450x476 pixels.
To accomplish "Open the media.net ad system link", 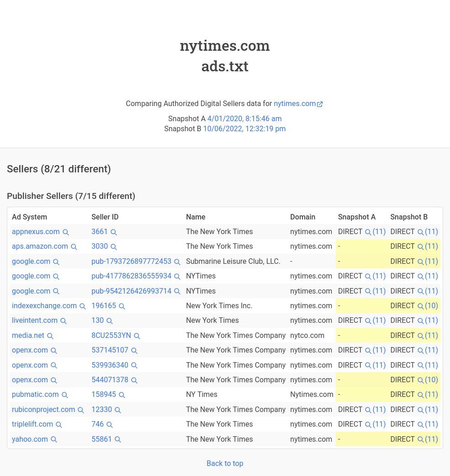I will point(28,336).
